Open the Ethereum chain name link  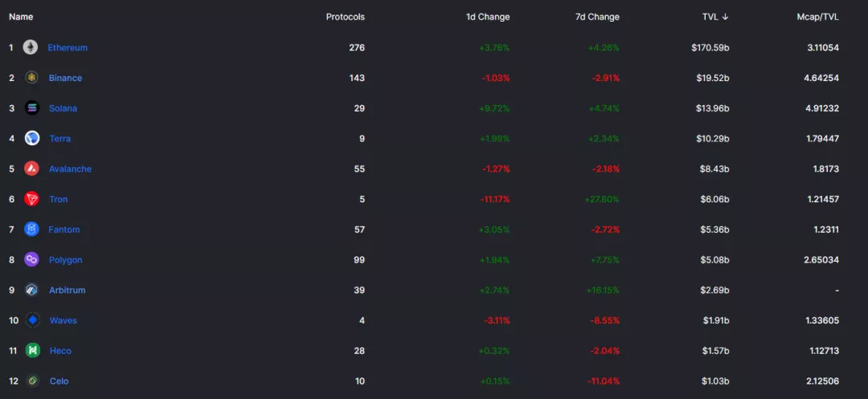coord(68,47)
